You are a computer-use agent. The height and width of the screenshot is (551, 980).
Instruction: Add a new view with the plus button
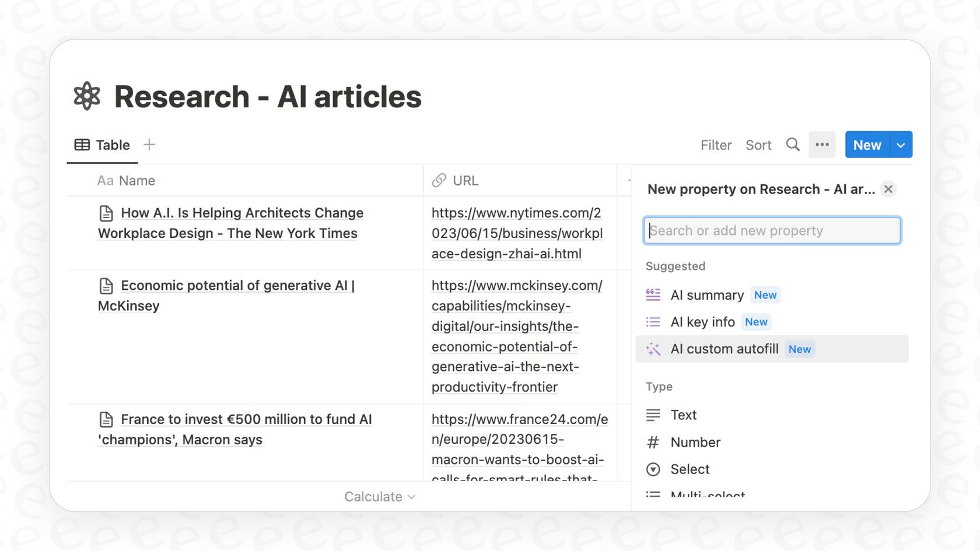click(x=149, y=145)
